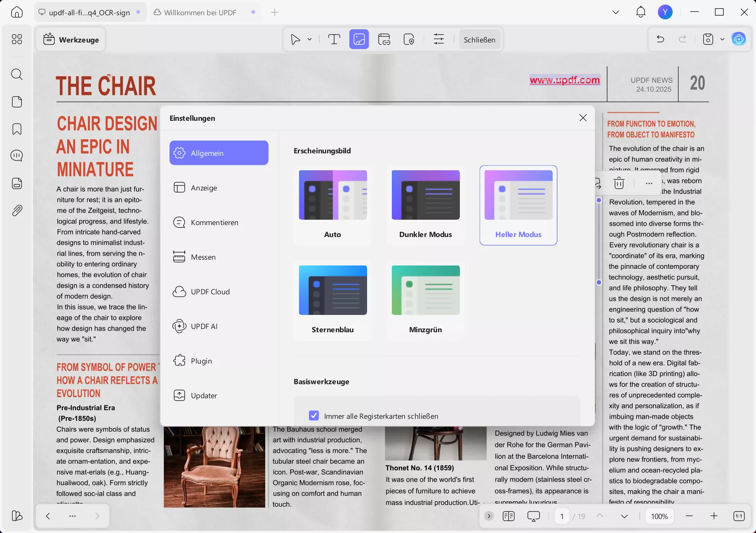Viewport: 756px width, 533px height.
Task: Open more options in bottom navigation bar
Action: point(73,516)
